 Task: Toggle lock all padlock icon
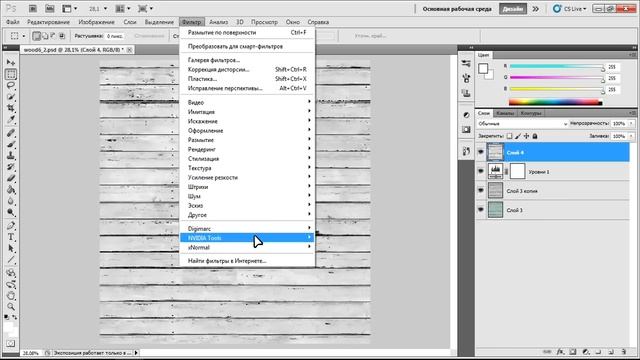click(535, 136)
